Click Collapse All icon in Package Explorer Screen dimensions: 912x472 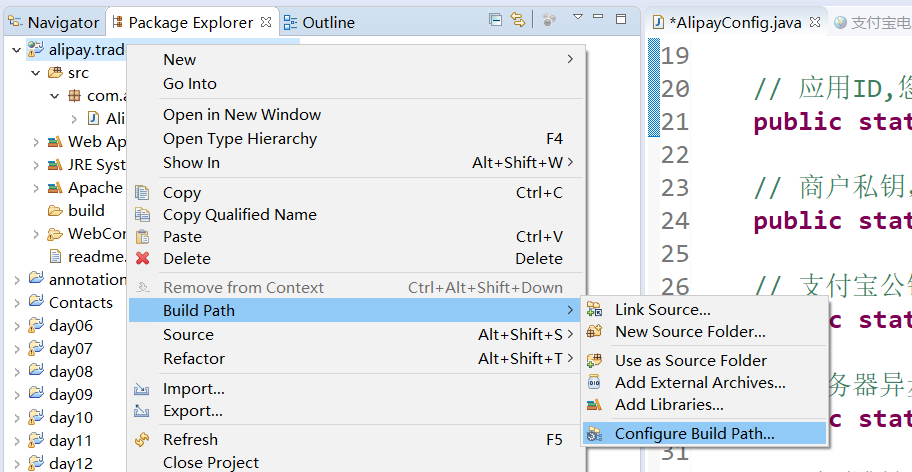coord(496,19)
